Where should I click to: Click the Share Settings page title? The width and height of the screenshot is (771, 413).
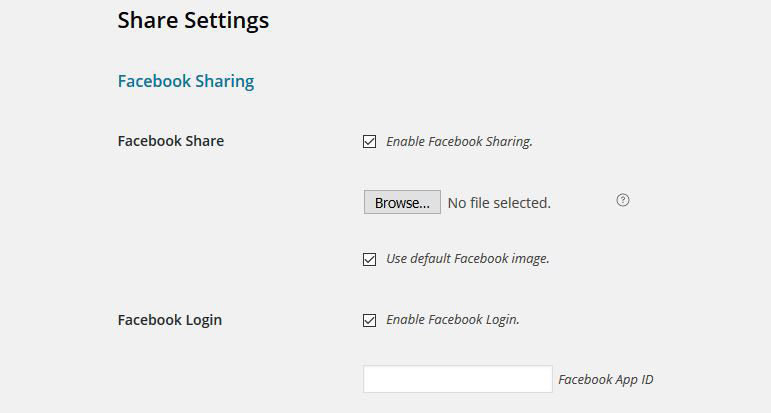click(193, 20)
